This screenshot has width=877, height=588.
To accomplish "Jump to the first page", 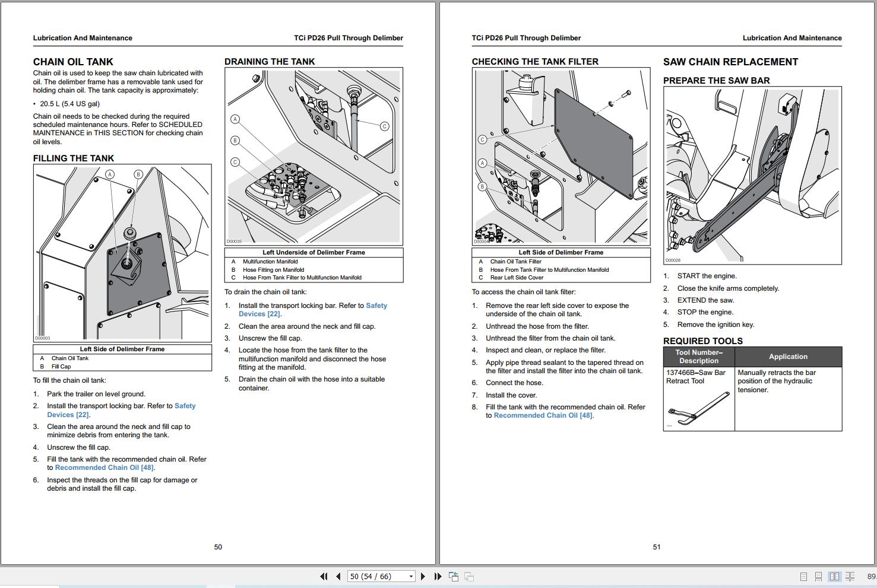I will click(324, 576).
